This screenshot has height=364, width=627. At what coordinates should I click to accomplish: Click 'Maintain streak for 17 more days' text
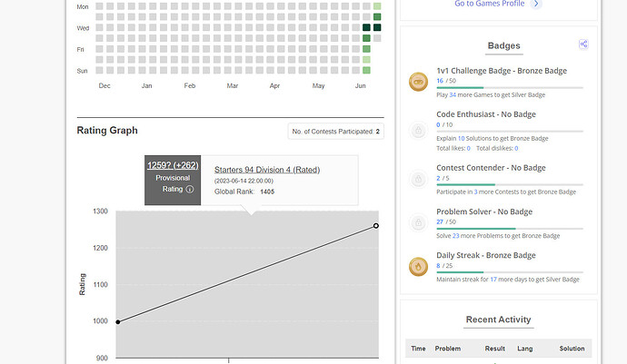point(508,280)
